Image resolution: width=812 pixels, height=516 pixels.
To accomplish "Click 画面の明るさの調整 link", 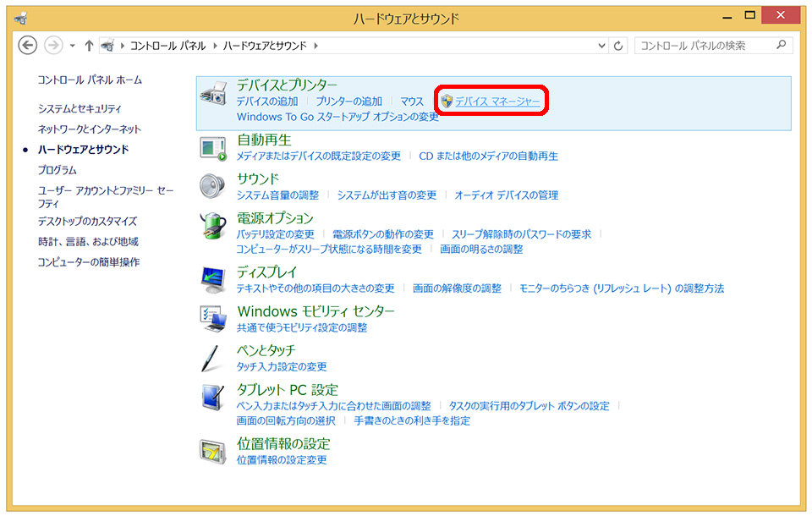I will (481, 250).
